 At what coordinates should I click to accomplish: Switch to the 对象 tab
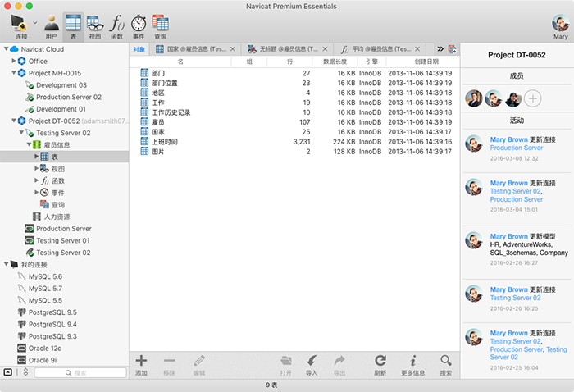[x=139, y=49]
